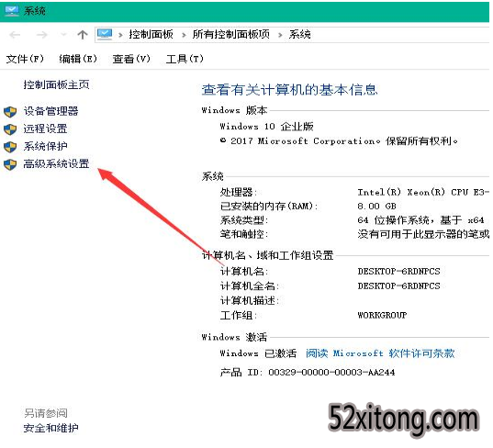The width and height of the screenshot is (493, 448).
Task: Open 阅读 Microsoft 软件许可条款 link
Action: click(380, 353)
